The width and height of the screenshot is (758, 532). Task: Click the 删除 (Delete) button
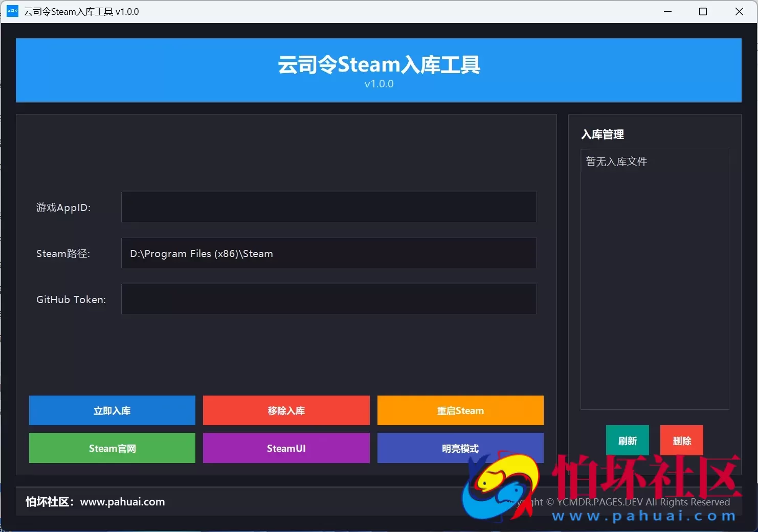tap(681, 440)
